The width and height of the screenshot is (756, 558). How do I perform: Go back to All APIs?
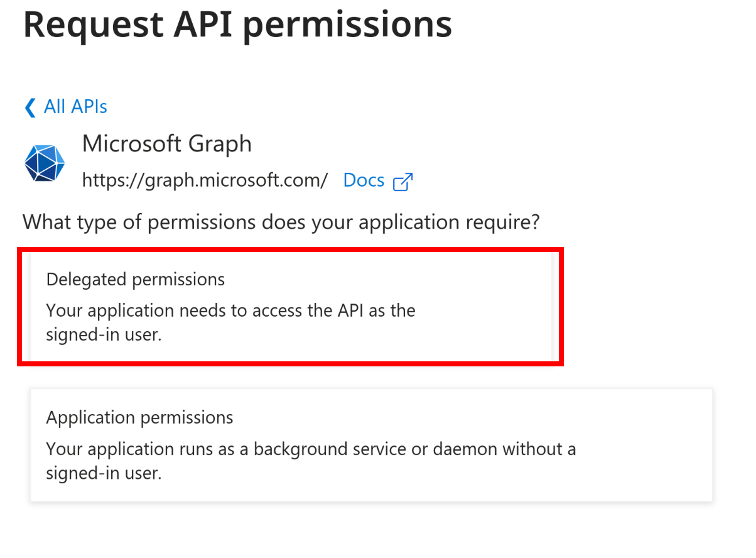point(75,107)
